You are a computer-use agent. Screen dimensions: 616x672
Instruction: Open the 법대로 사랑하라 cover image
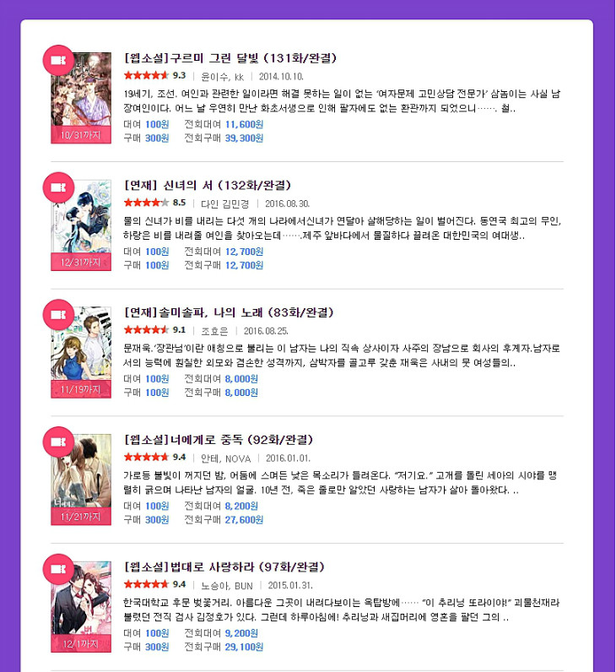click(x=81, y=607)
